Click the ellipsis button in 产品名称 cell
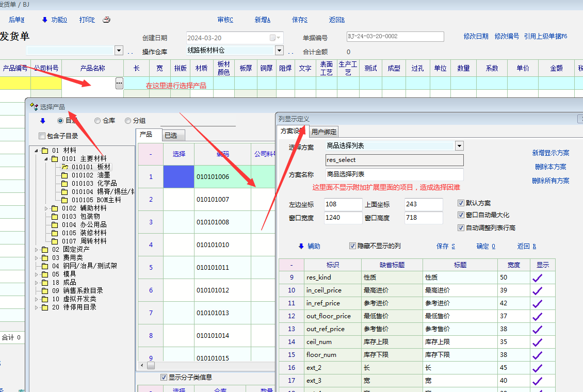The height and width of the screenshot is (392, 583). [119, 83]
